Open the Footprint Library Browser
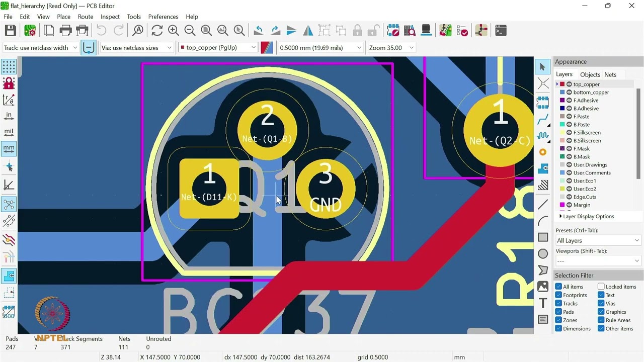644x362 pixels. (x=410, y=31)
